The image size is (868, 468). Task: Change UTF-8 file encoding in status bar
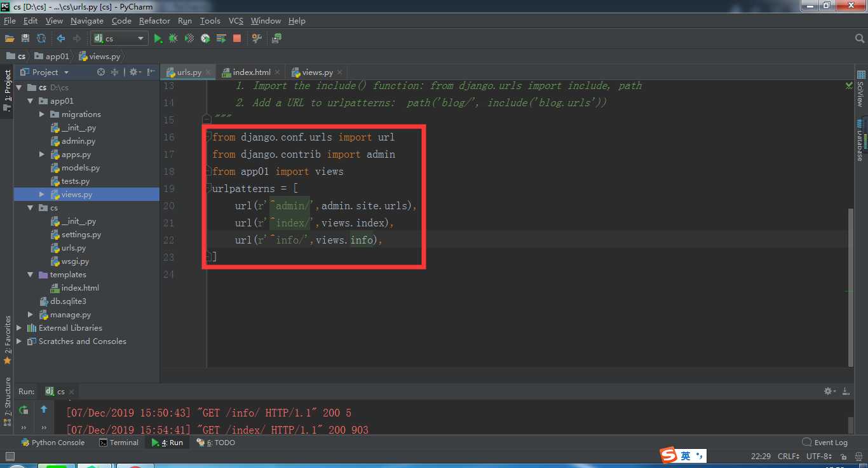pyautogui.click(x=819, y=456)
